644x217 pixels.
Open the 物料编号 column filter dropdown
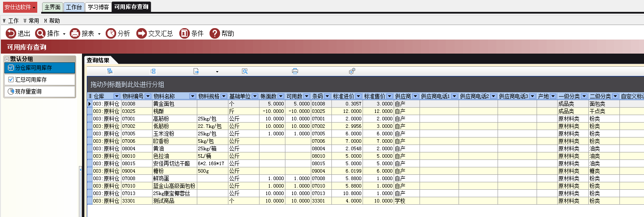click(x=148, y=96)
